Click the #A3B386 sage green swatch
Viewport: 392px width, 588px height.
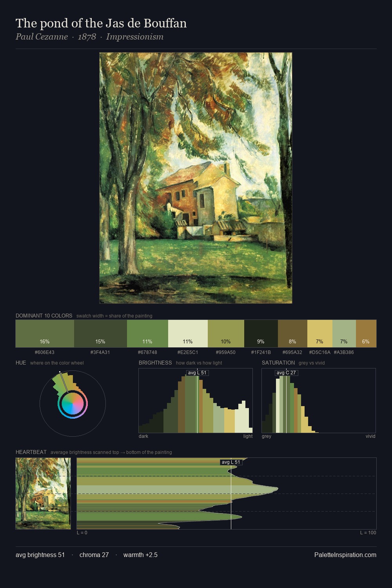(344, 334)
